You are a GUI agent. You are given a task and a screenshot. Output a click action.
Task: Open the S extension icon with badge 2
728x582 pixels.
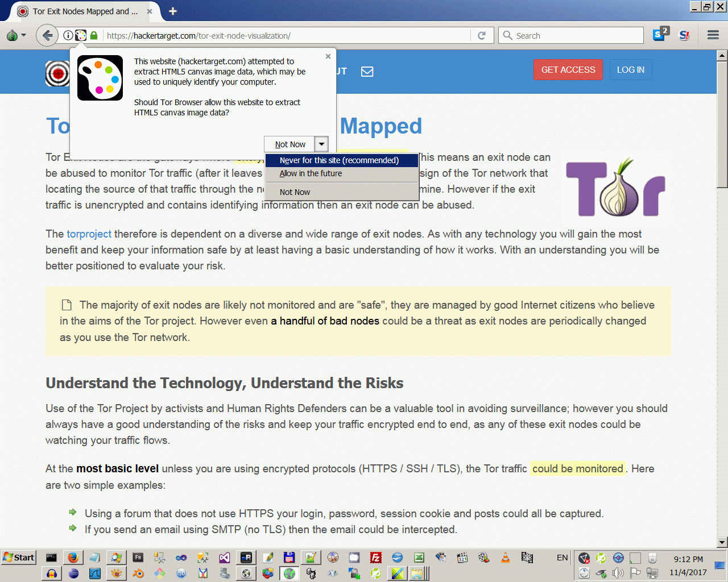click(660, 34)
